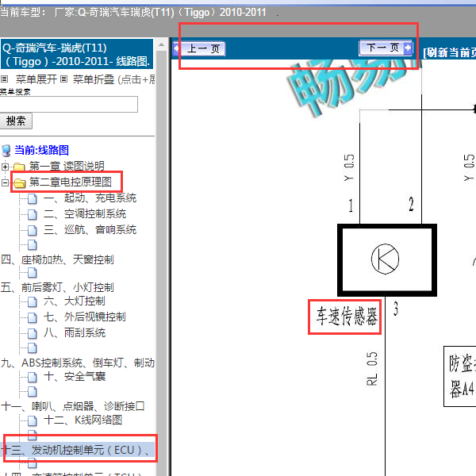Click the 车速传感器 label in diagram

[347, 316]
